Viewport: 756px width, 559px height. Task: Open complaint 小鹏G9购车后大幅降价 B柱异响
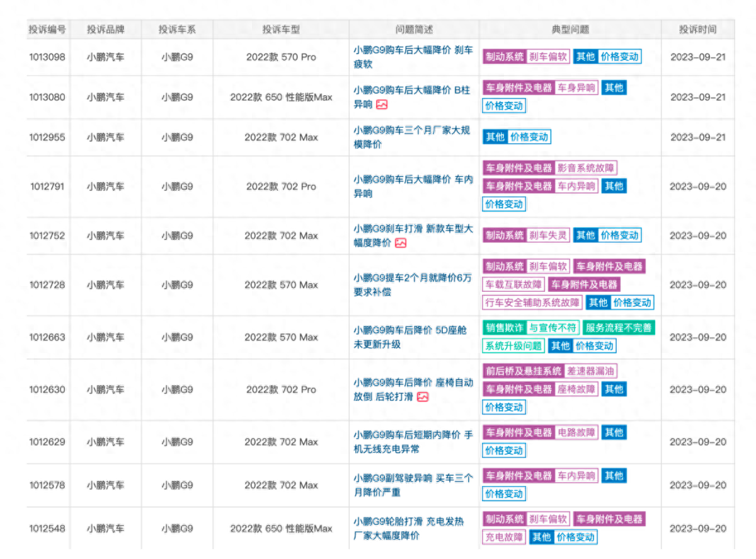pos(412,97)
